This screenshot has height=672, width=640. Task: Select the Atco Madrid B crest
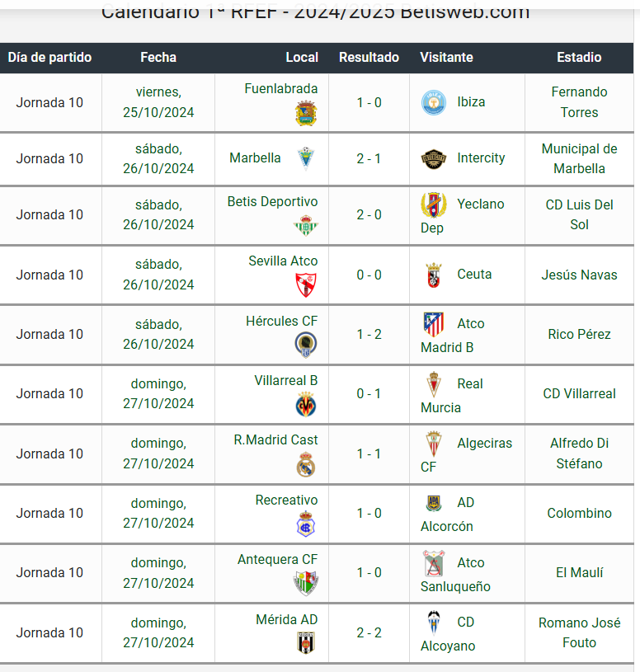433,324
